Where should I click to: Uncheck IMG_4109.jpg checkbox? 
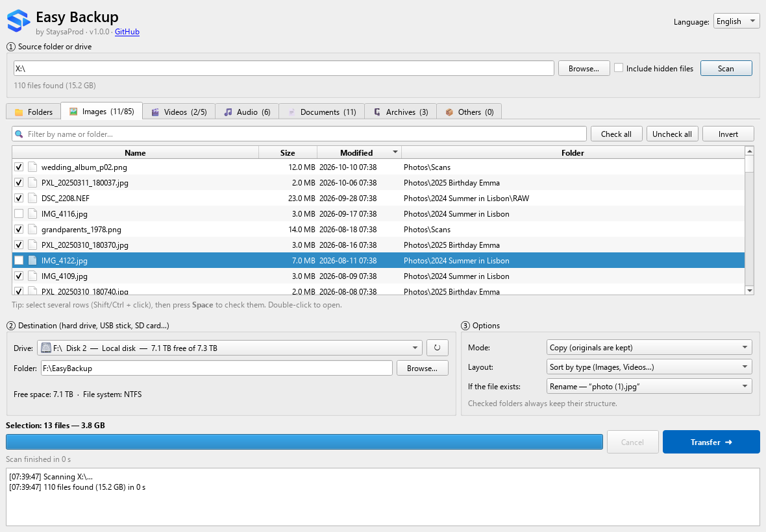[19, 276]
